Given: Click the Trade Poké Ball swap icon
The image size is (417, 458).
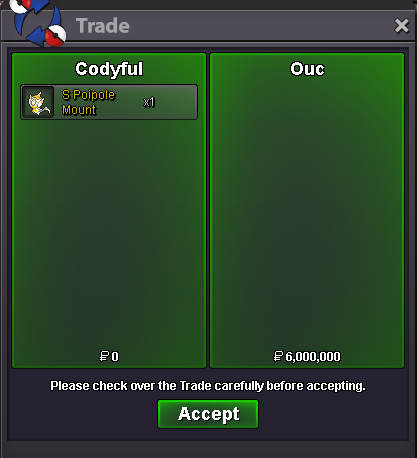Looking at the screenshot, I should 37,23.
